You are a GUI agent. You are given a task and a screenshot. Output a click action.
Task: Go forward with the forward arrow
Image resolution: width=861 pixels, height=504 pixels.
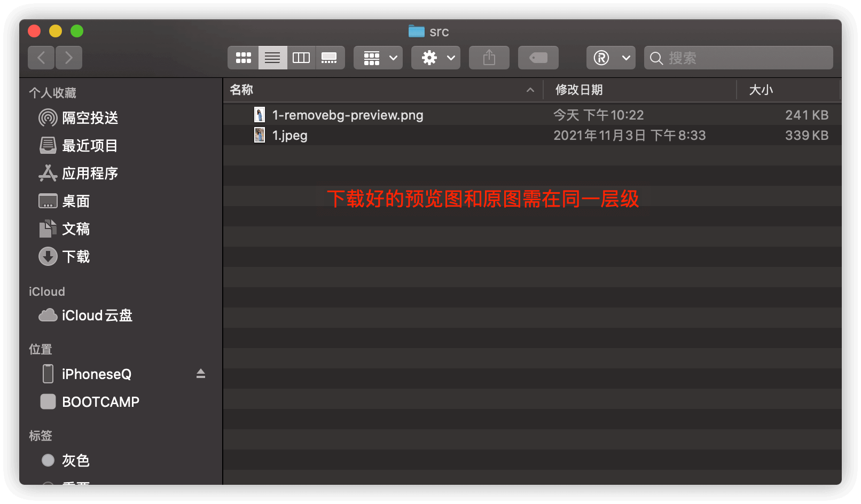point(69,58)
